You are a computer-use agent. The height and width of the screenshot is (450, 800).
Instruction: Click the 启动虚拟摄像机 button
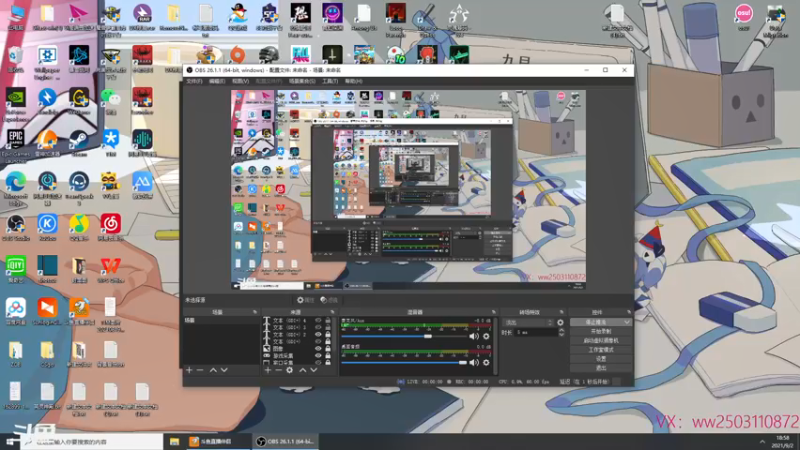(601, 341)
